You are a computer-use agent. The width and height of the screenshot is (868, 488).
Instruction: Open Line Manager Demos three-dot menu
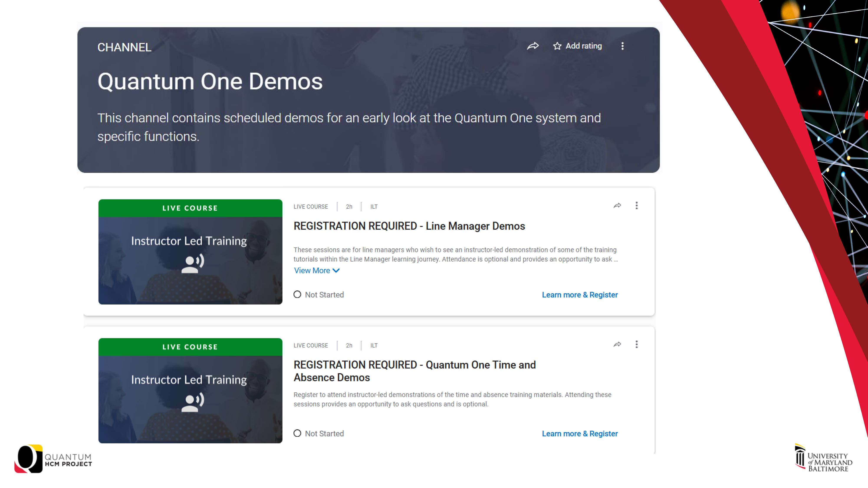[x=636, y=205]
